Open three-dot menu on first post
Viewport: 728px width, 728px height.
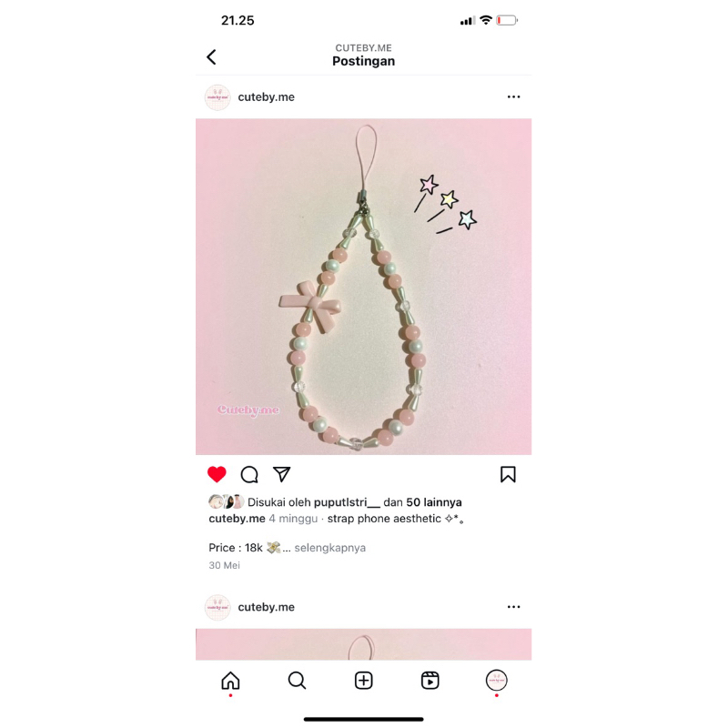pyautogui.click(x=513, y=97)
